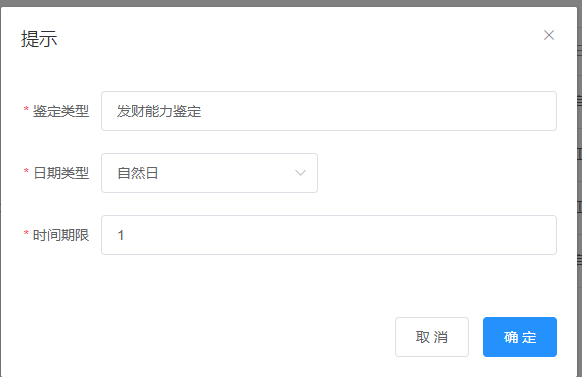This screenshot has height=377, width=582.
Task: Click the 鉴定类型 field label
Action: [x=61, y=111]
